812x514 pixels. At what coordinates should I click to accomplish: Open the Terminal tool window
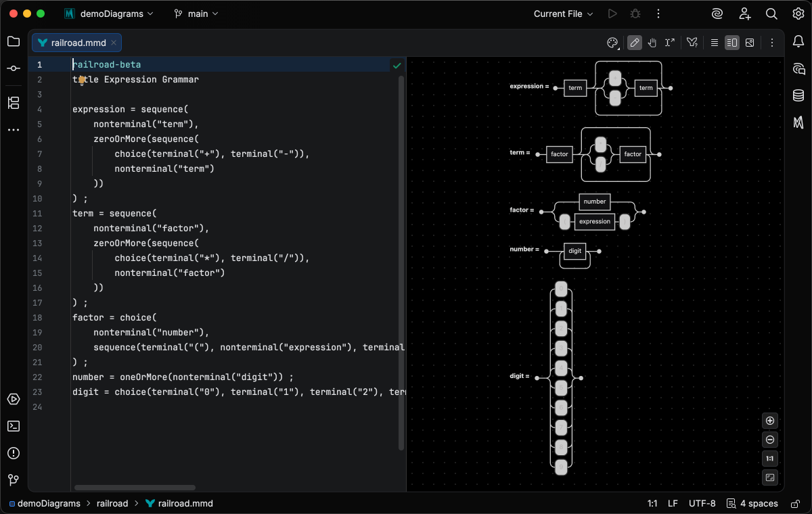tap(14, 426)
